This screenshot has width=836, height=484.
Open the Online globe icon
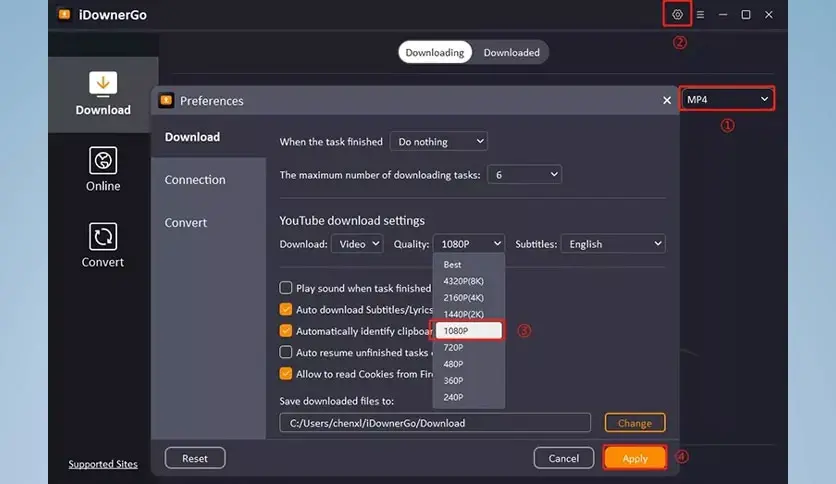(x=103, y=160)
